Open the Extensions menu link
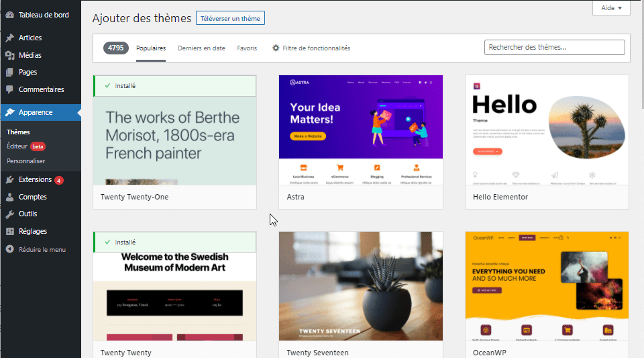Viewport: 644px width, 358px height. (x=35, y=179)
